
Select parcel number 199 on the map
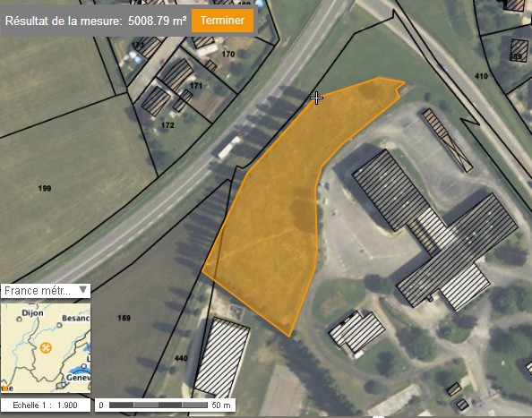45,188
